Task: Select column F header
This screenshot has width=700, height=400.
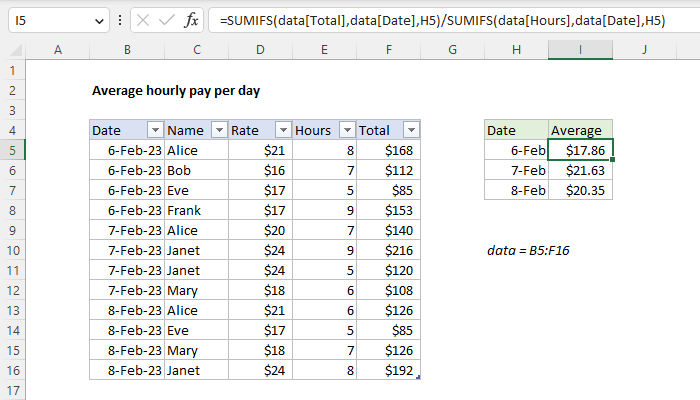Action: pos(388,50)
